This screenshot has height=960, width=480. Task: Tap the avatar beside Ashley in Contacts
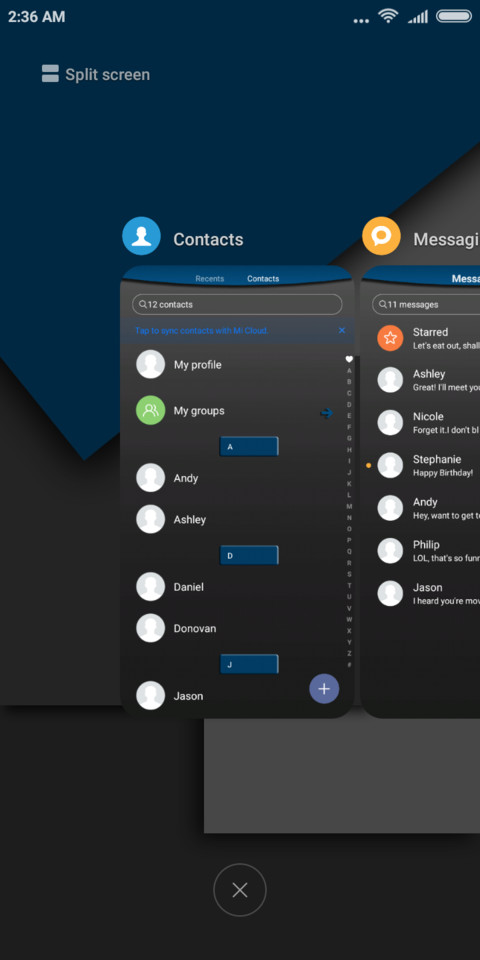pos(151,519)
